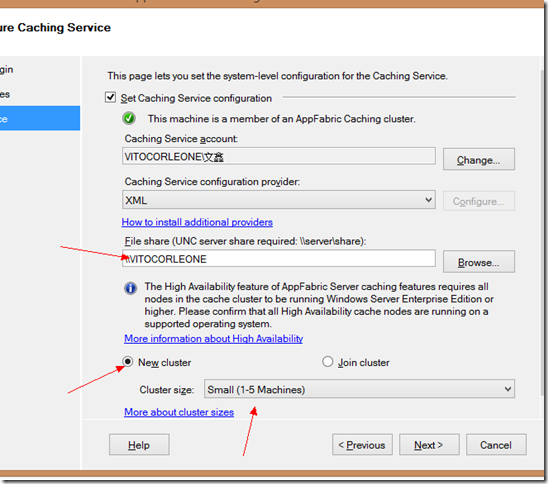Open the Caching Service configuration provider dropdown
548x484 pixels.
[x=279, y=200]
